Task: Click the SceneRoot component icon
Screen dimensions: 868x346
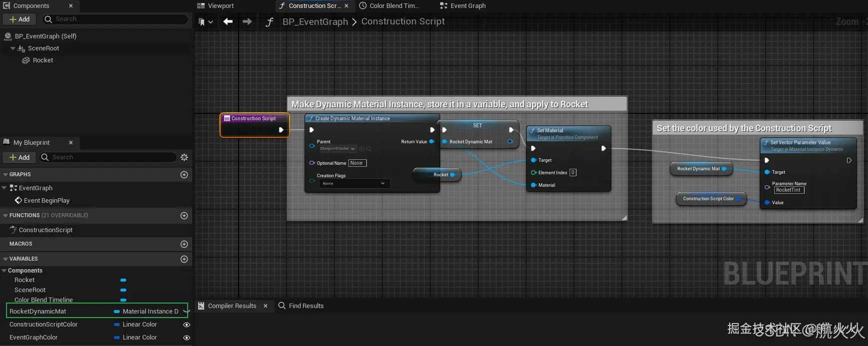Action: pos(21,48)
